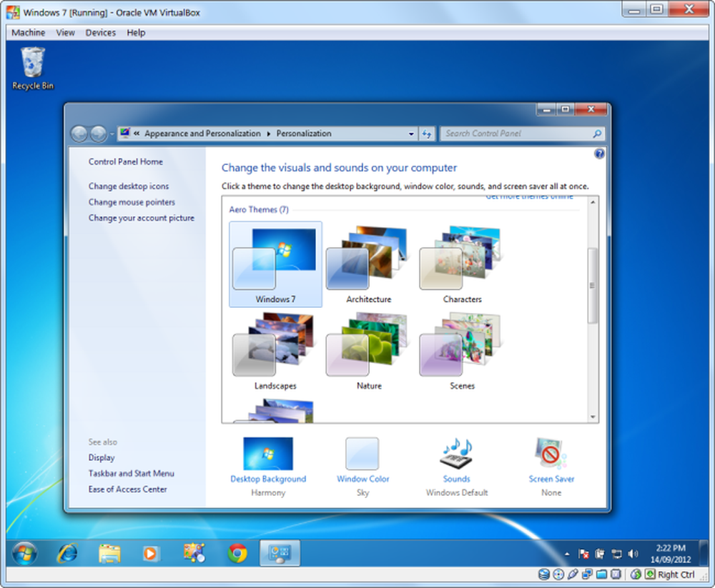This screenshot has width=715, height=588.
Task: Open the VirtualBox Devices menu
Action: (100, 33)
